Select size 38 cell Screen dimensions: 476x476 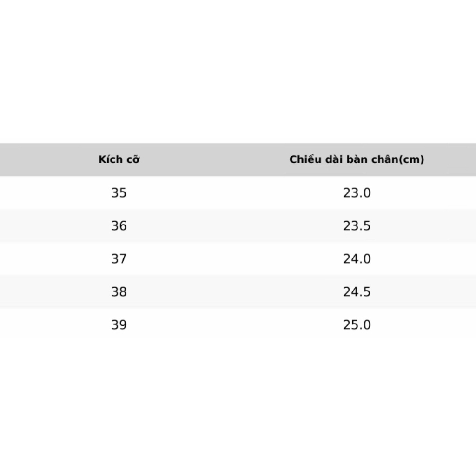click(119, 291)
